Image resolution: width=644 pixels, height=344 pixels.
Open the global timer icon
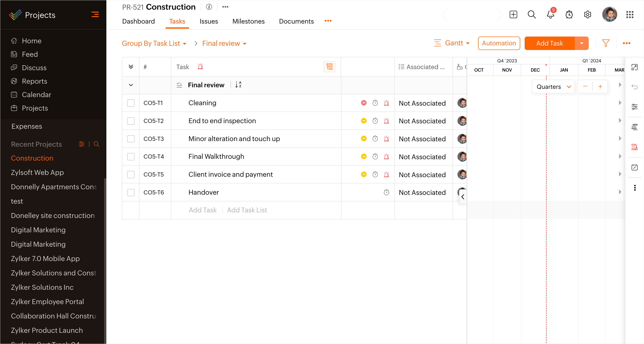pos(569,15)
